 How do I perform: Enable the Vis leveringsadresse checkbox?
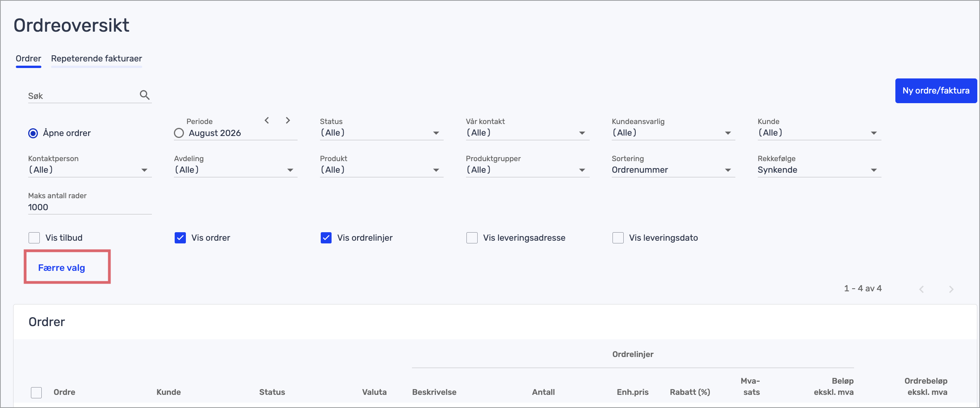click(472, 238)
